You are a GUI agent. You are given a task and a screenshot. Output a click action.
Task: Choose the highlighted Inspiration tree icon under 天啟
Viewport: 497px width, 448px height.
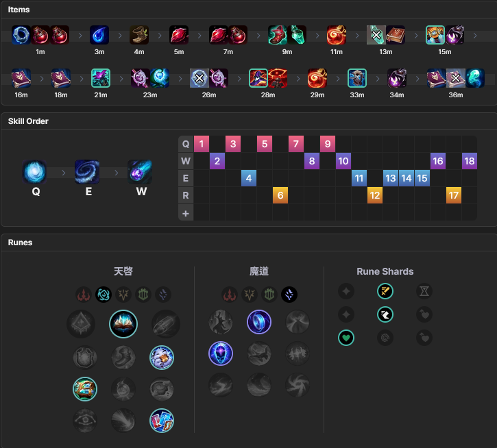(104, 295)
